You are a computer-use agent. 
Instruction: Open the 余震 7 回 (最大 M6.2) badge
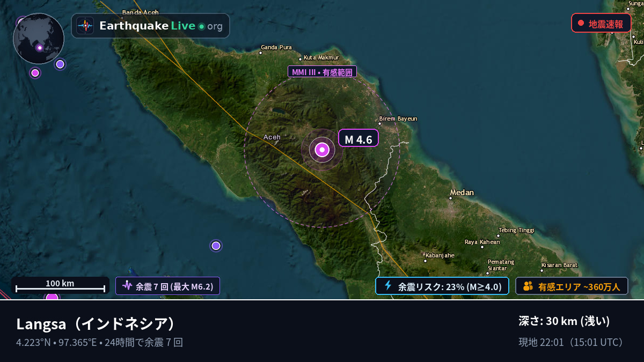pyautogui.click(x=167, y=286)
